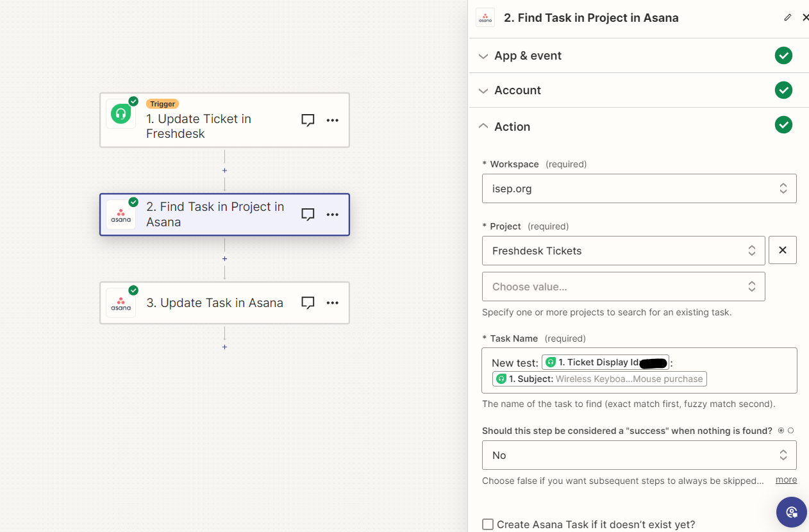Click the Asana icon in step 3 card
Screen dimensions: 809x532
point(121,303)
